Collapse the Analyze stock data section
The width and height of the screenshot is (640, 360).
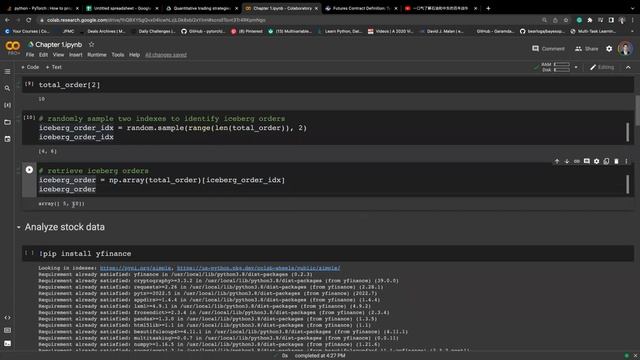click(x=18, y=227)
